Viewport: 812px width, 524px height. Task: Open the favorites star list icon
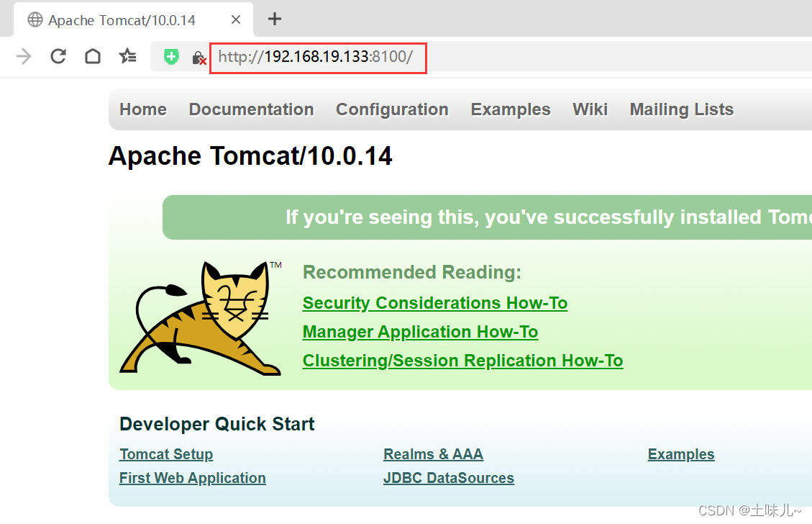click(127, 56)
